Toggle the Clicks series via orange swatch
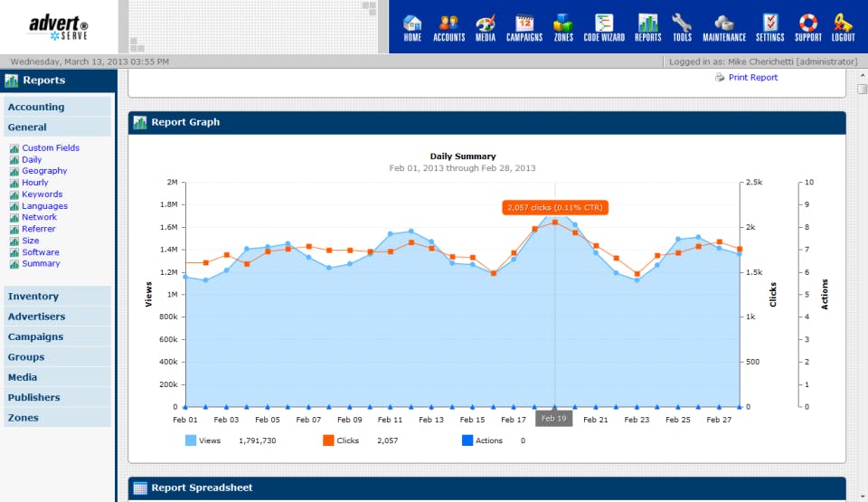 [328, 440]
